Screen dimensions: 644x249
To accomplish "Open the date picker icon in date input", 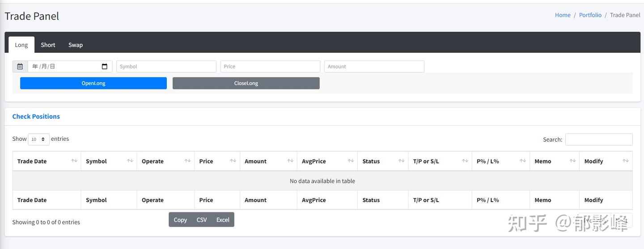I will [105, 67].
